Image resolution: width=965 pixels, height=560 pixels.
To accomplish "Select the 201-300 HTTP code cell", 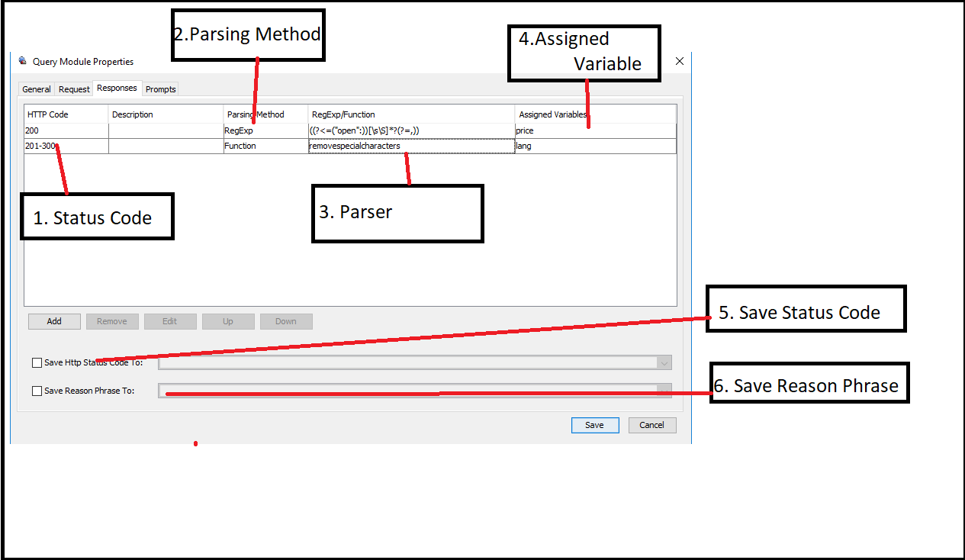I will 66,146.
